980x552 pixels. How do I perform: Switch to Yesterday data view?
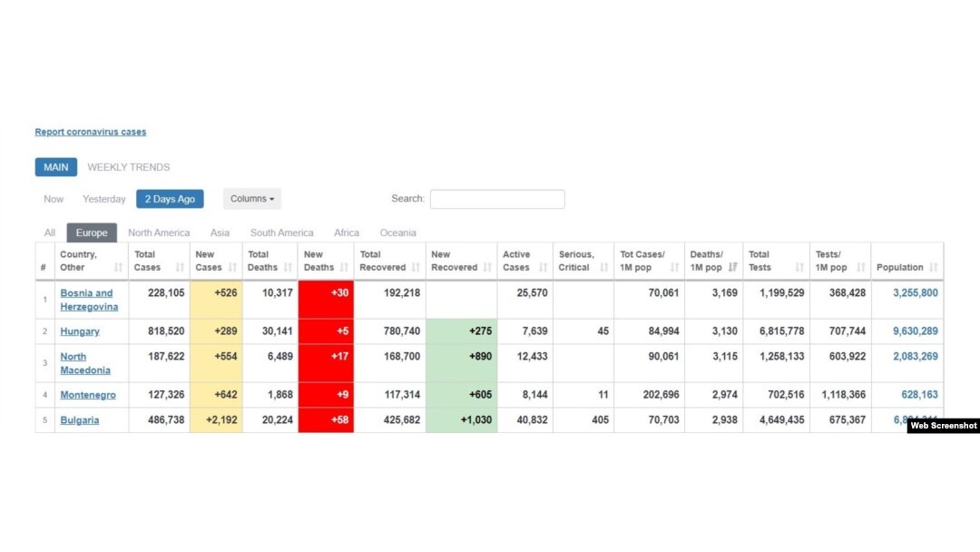coord(104,199)
